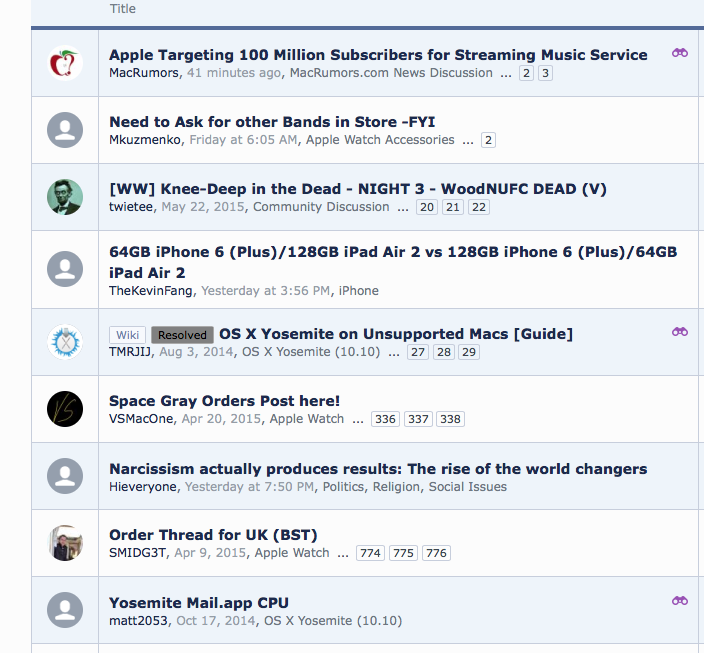704x653 pixels.
Task: Open page 3 of Streaming Music thread
Action: pyautogui.click(x=545, y=73)
